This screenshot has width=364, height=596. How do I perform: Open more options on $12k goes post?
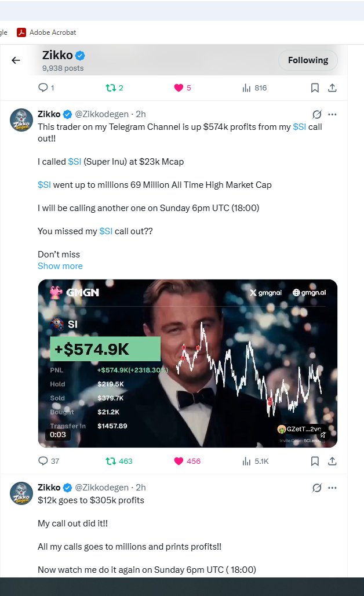click(333, 488)
